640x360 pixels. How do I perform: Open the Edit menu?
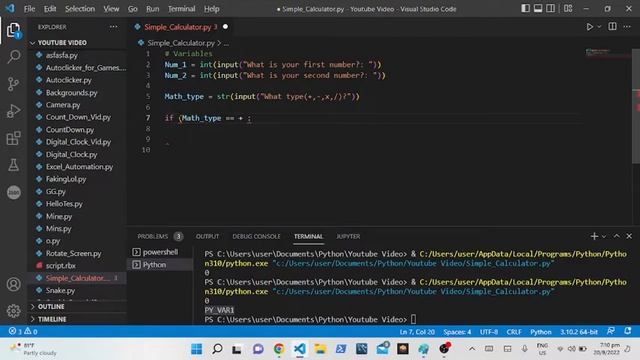pyautogui.click(x=50, y=9)
